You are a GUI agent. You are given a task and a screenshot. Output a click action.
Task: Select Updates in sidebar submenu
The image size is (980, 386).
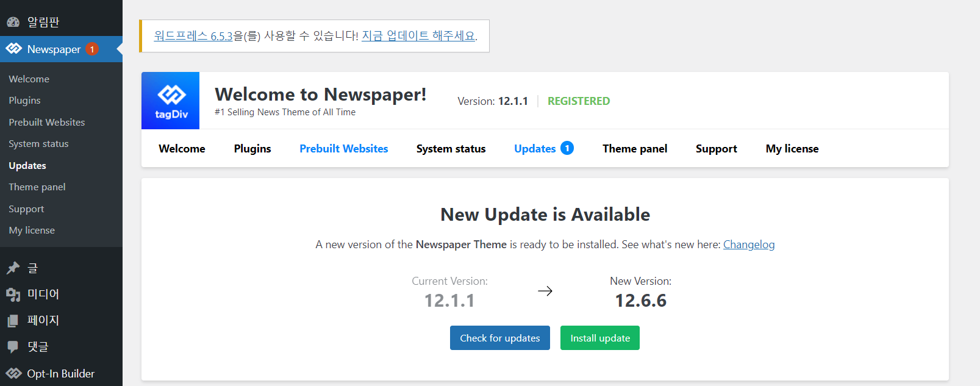[x=27, y=165]
